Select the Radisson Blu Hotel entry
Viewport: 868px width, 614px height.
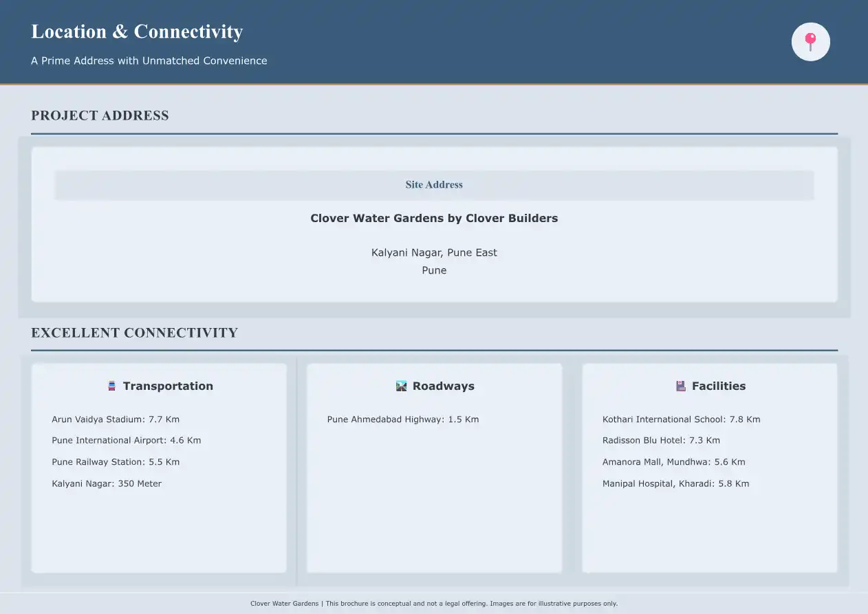coord(661,440)
